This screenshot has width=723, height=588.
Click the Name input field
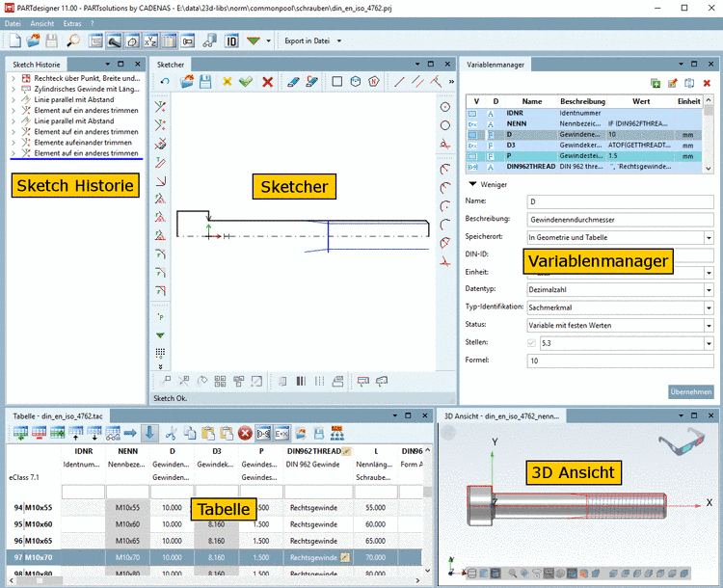point(620,202)
